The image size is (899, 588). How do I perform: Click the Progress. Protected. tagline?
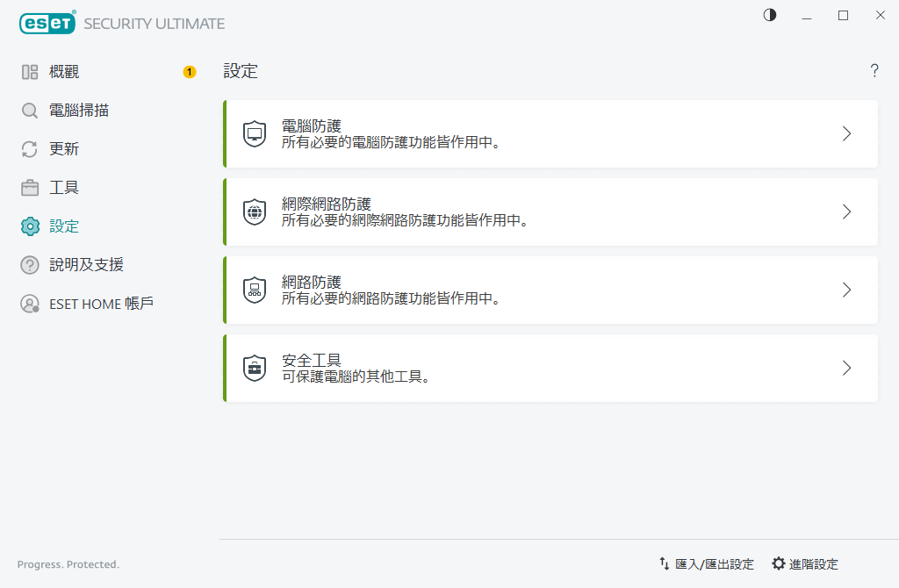(x=68, y=564)
